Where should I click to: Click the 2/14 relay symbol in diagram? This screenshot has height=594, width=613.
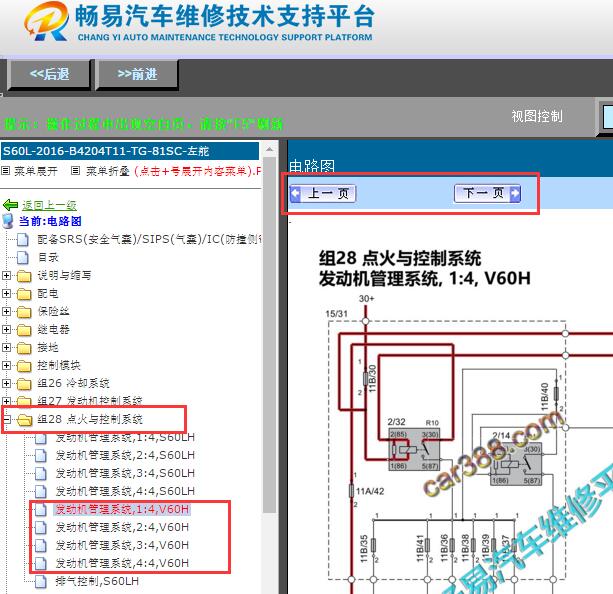click(x=516, y=464)
